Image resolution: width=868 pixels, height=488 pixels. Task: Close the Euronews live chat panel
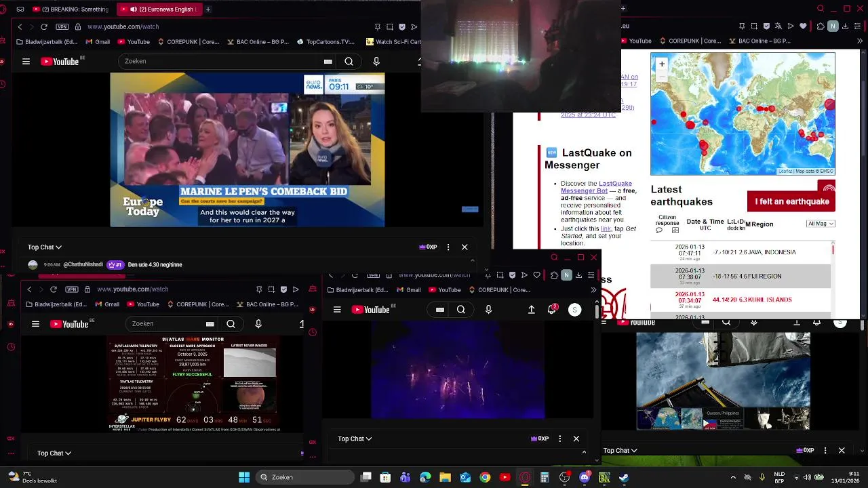(465, 247)
